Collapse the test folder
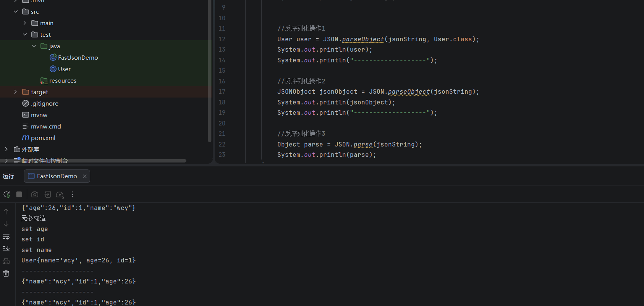The image size is (644, 306). point(25,34)
